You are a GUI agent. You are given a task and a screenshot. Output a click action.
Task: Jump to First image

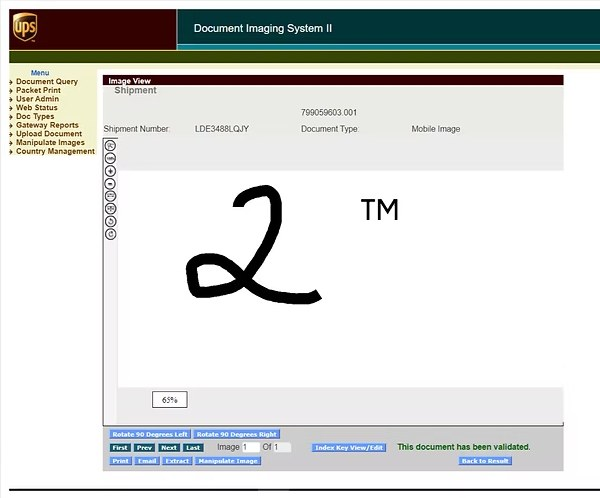(x=120, y=447)
